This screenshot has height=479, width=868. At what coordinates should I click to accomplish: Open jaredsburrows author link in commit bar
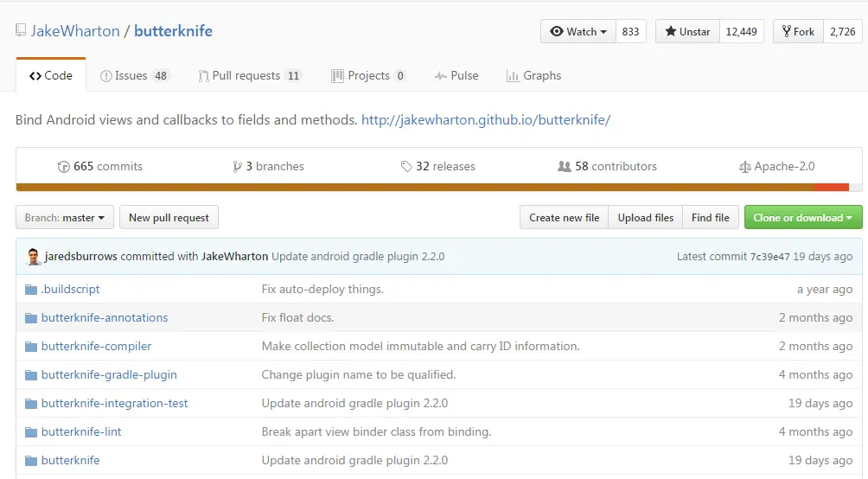pos(80,257)
